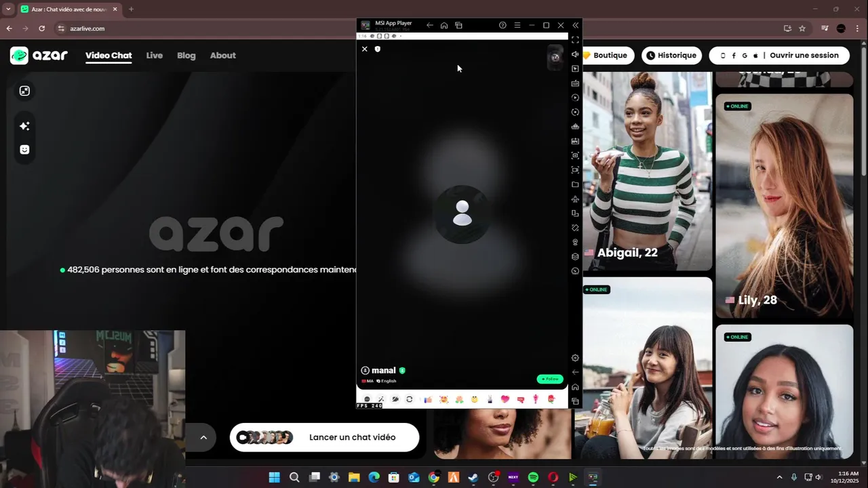Open Lily, 28 profile card
Image resolution: width=868 pixels, height=488 pixels.
click(x=785, y=205)
